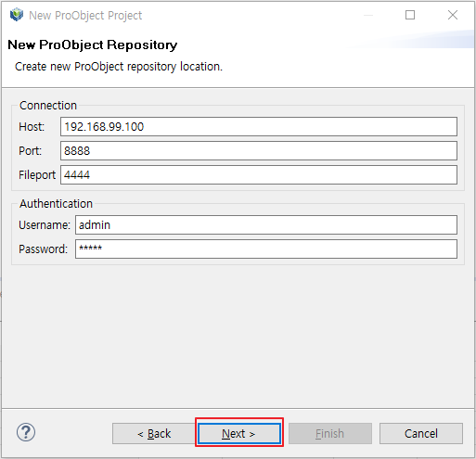Viewport: 476px width, 459px height.
Task: Click the Password field
Action: (266, 249)
